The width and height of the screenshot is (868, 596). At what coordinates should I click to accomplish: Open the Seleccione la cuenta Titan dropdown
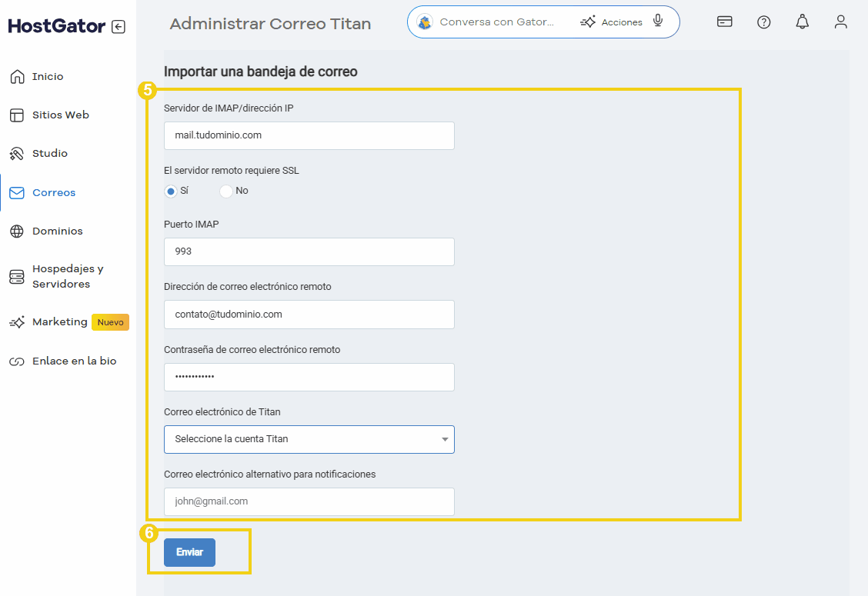pos(309,439)
